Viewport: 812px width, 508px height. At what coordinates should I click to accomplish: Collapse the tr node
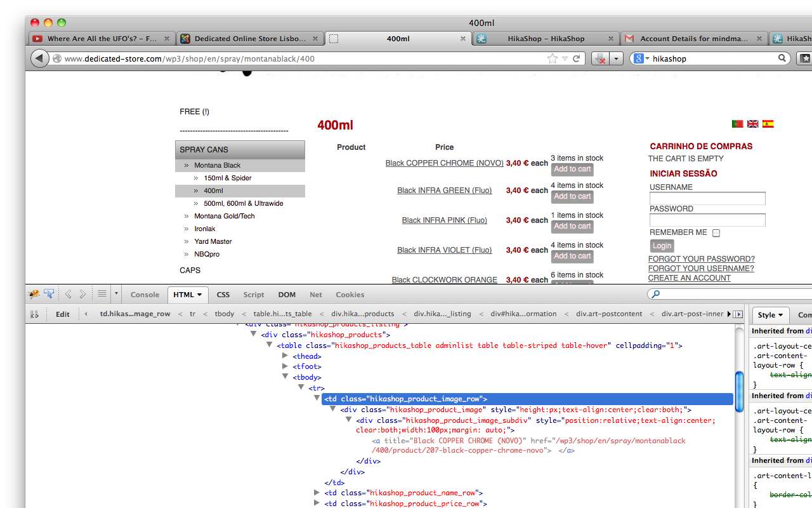pos(301,387)
